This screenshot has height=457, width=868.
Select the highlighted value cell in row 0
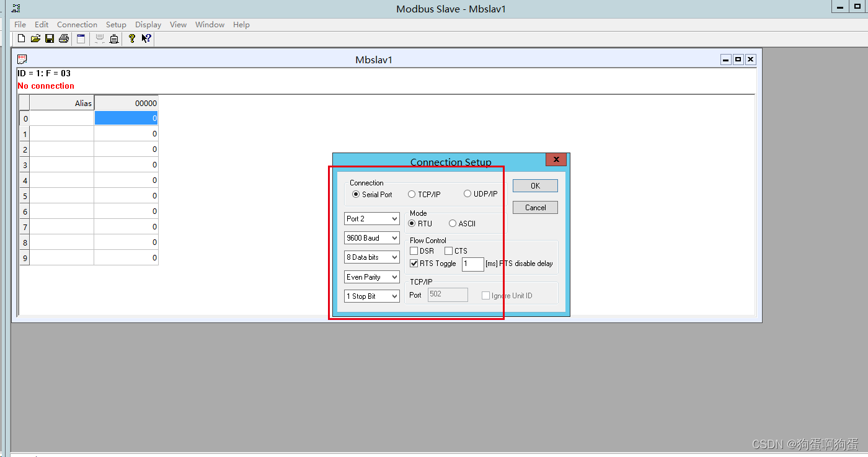[126, 118]
